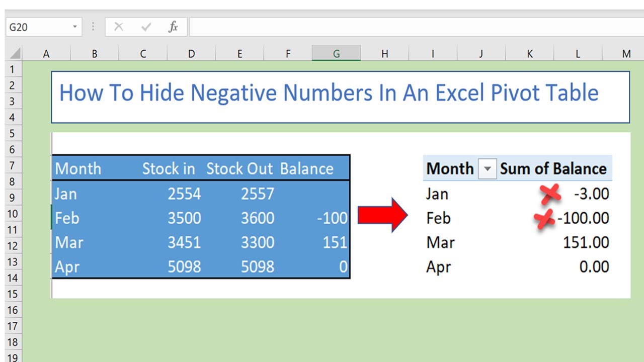This screenshot has height=362, width=644.
Task: Click the Cancel X icon in formula bar
Action: click(x=119, y=27)
